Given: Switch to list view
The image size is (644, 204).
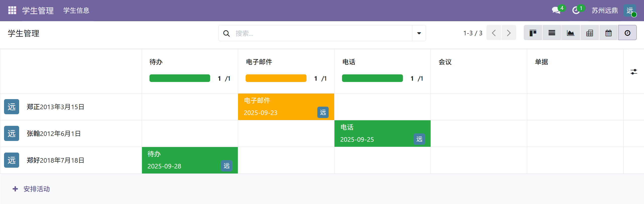Looking at the screenshot, I should [552, 33].
